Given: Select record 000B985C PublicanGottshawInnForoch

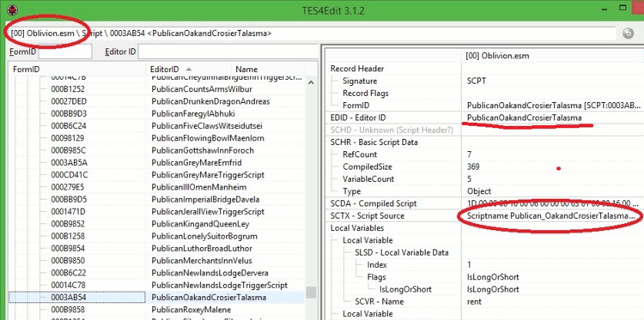Looking at the screenshot, I should pyautogui.click(x=156, y=150).
